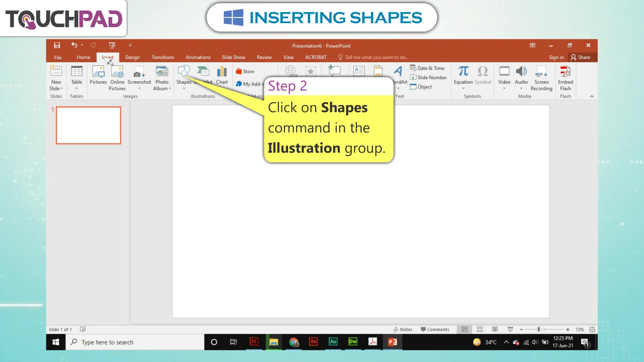Open the Animations tab
Image resolution: width=644 pixels, height=362 pixels.
tap(198, 57)
